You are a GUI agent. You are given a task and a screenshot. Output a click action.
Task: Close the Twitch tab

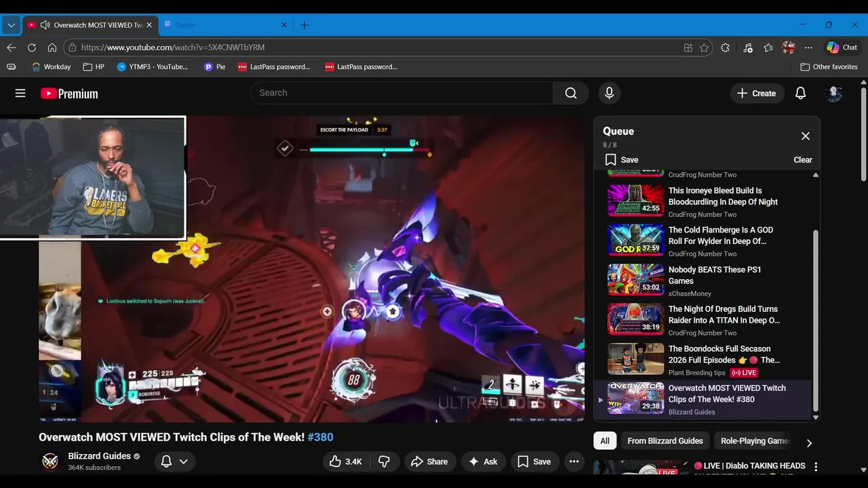click(x=284, y=25)
